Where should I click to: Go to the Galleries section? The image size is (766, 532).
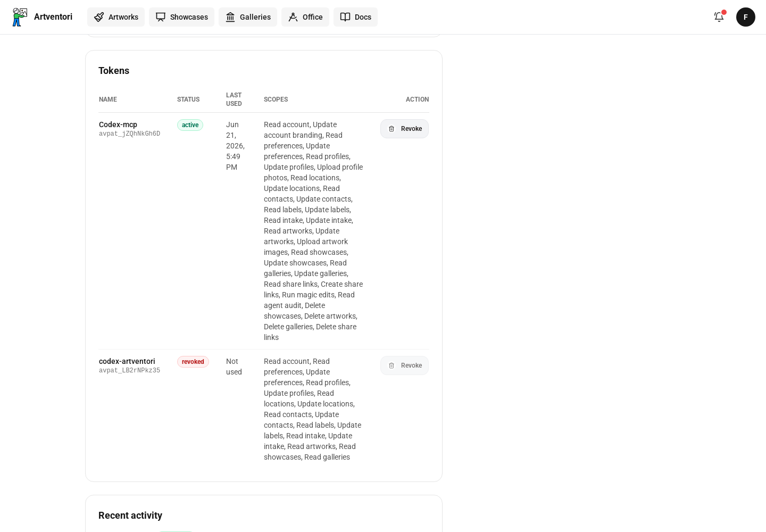pyautogui.click(x=248, y=17)
